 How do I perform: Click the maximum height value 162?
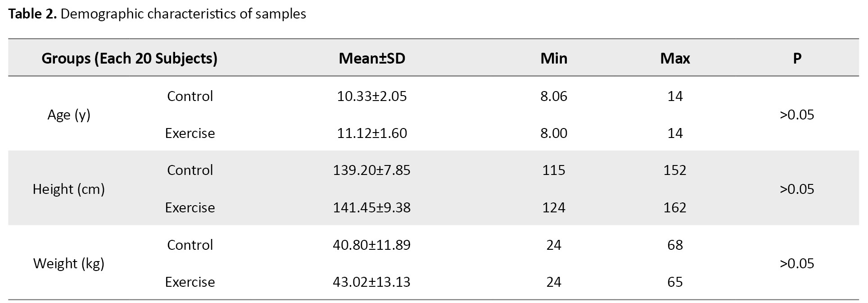(x=675, y=207)
